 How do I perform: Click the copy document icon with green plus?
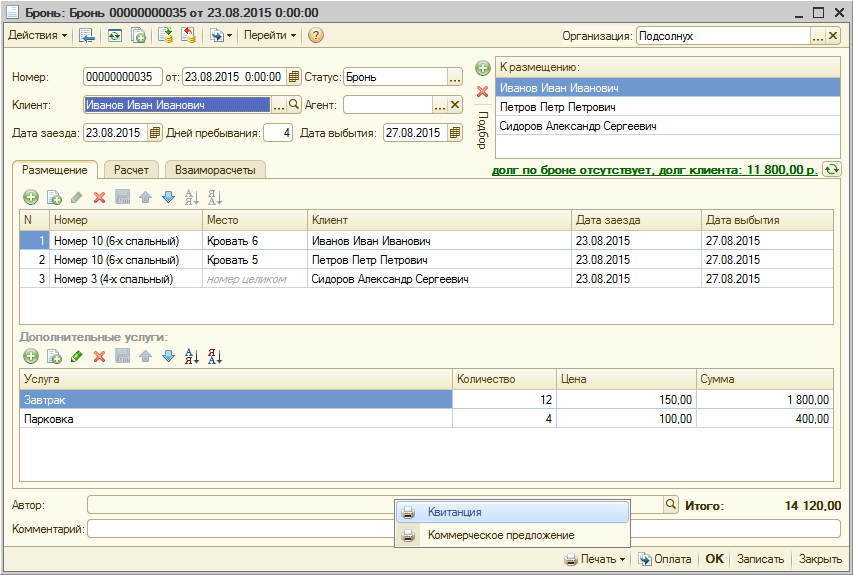(x=139, y=36)
